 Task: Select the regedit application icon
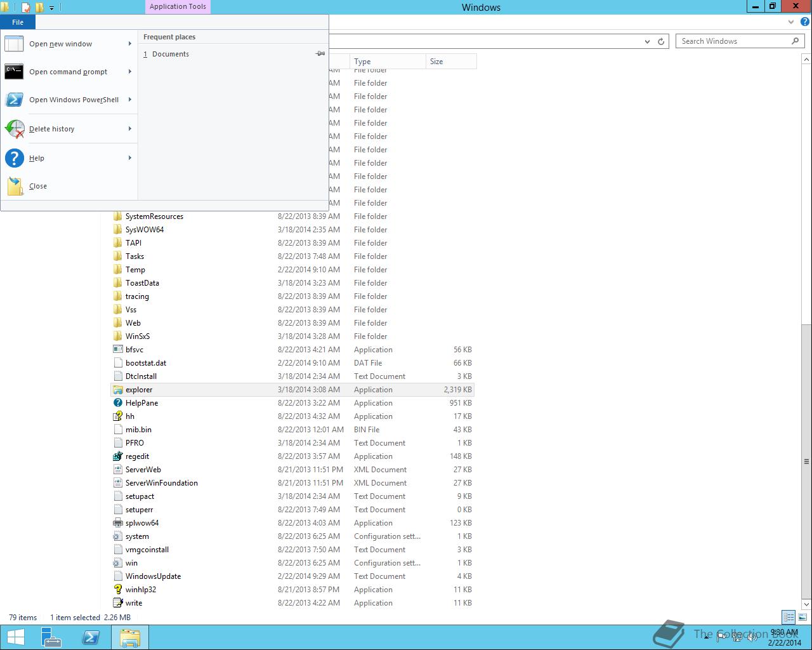click(x=117, y=456)
